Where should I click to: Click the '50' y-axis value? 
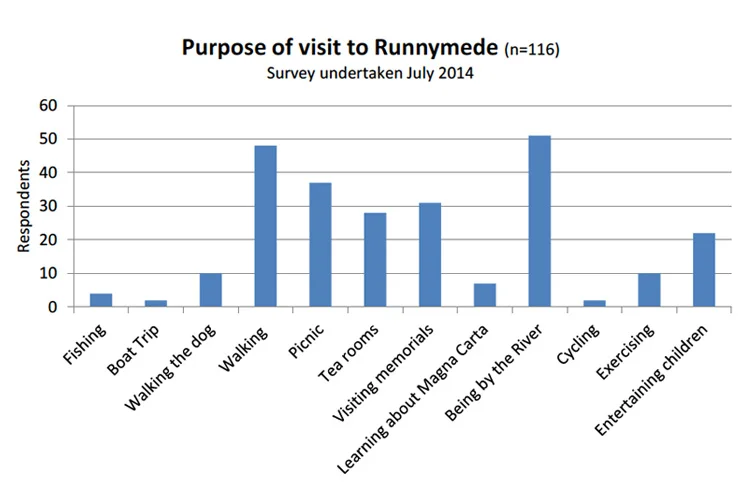[48, 139]
